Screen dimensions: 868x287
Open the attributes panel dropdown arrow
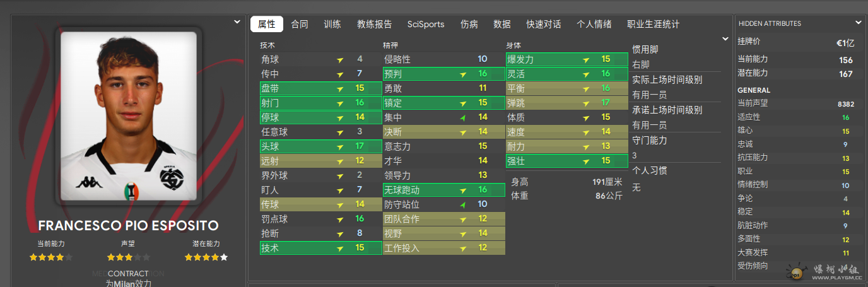coord(725,39)
